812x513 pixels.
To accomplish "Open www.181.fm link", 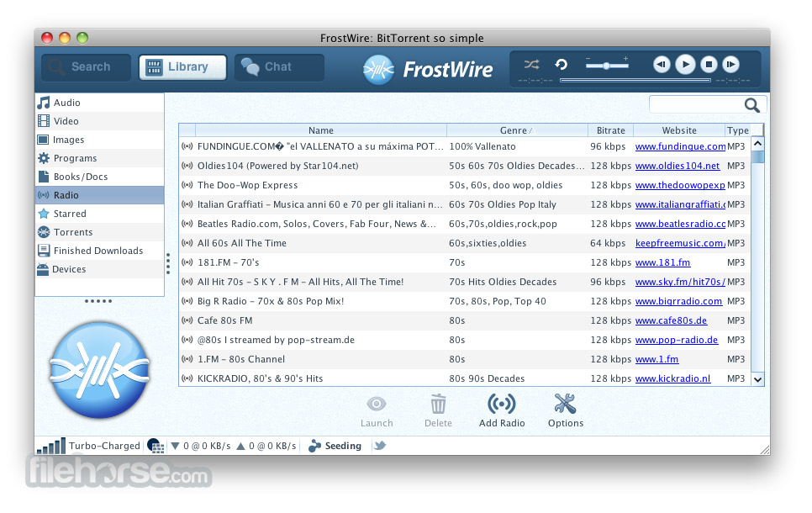I will click(x=663, y=262).
